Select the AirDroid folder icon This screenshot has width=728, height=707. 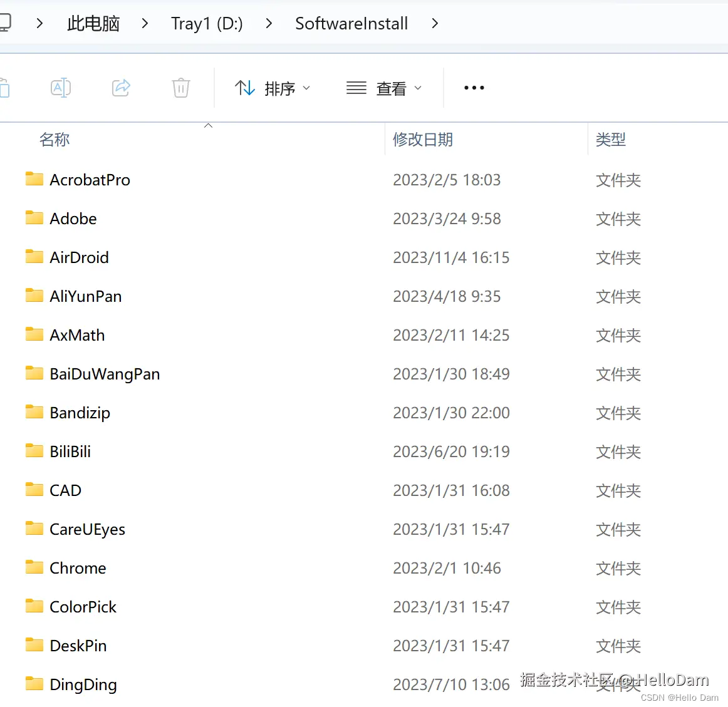pos(34,256)
